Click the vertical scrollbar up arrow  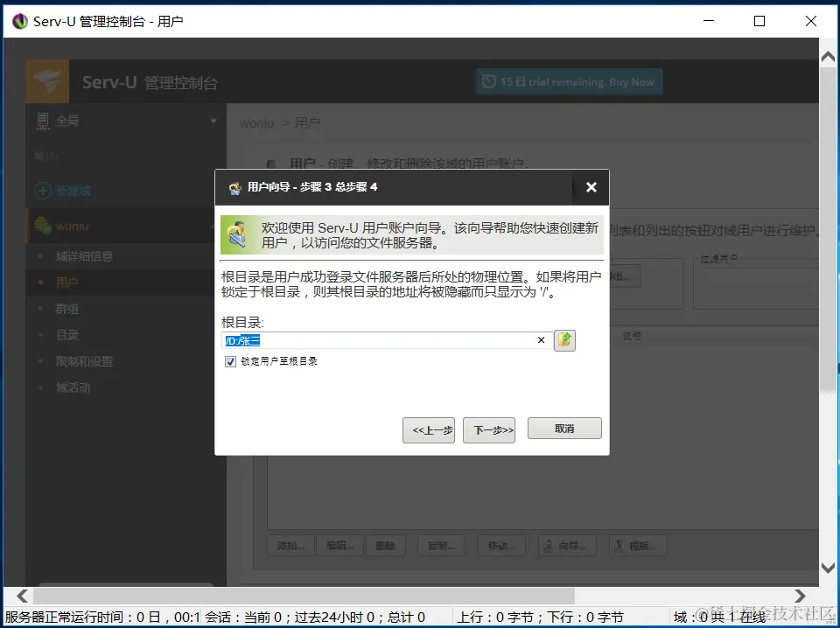pyautogui.click(x=829, y=56)
